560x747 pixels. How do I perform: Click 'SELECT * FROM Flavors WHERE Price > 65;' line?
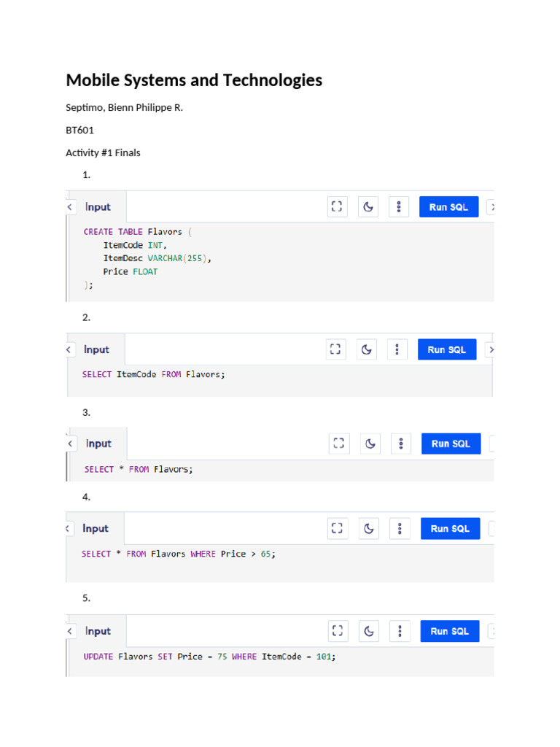pos(179,554)
